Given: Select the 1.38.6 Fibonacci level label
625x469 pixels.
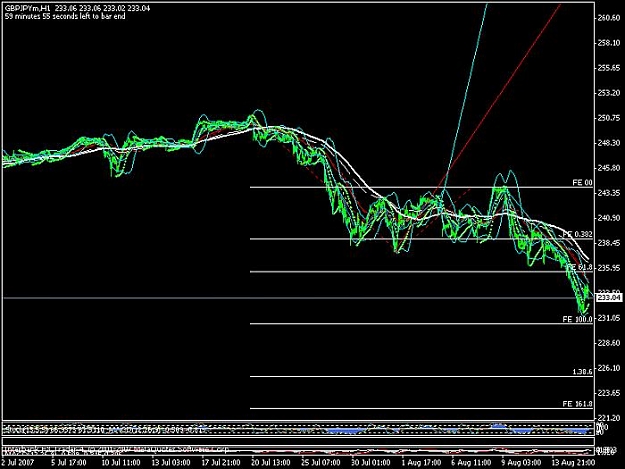Looking at the screenshot, I should click(582, 372).
